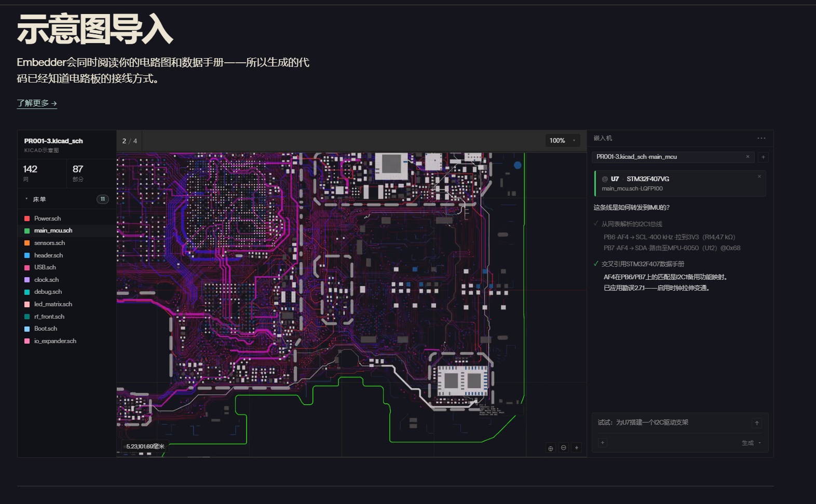Click the zoom-in icon on the canvas
816x504 pixels.
[x=551, y=448]
